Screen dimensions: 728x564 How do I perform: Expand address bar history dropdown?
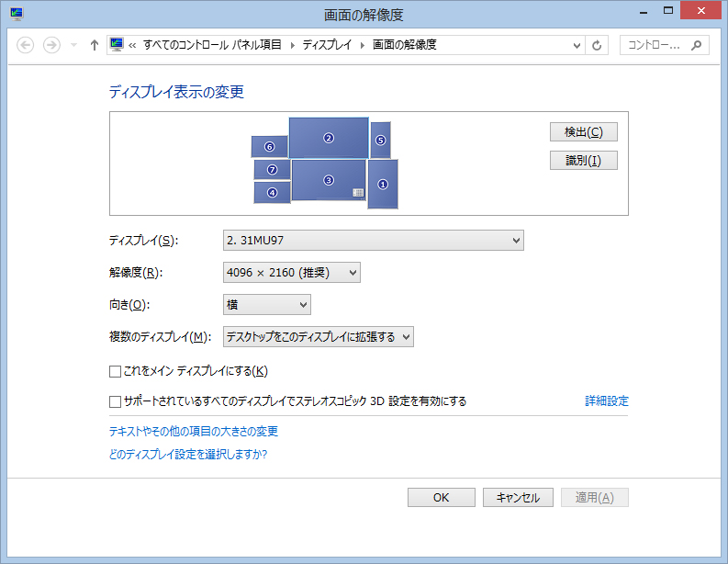click(577, 45)
